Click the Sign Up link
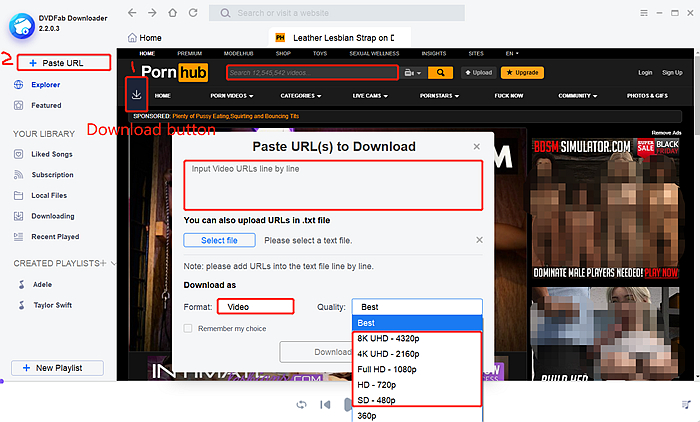 click(672, 72)
